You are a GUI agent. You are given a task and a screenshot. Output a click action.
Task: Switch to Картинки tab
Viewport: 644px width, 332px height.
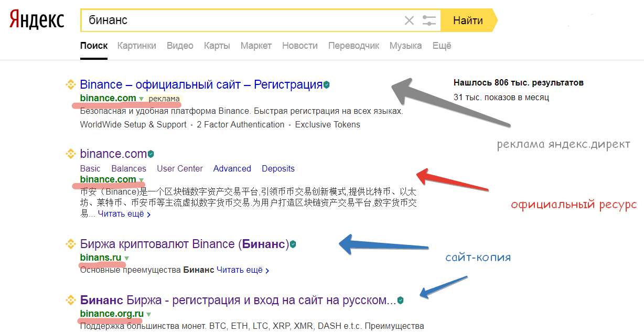click(136, 46)
